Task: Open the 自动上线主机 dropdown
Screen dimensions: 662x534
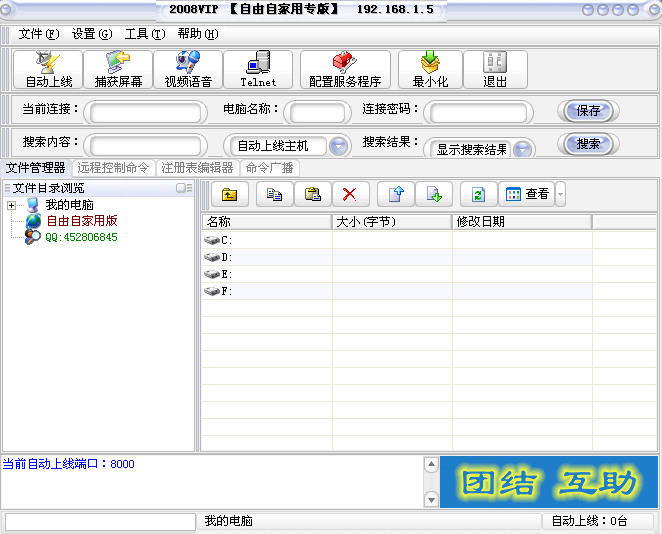Action: [x=339, y=146]
